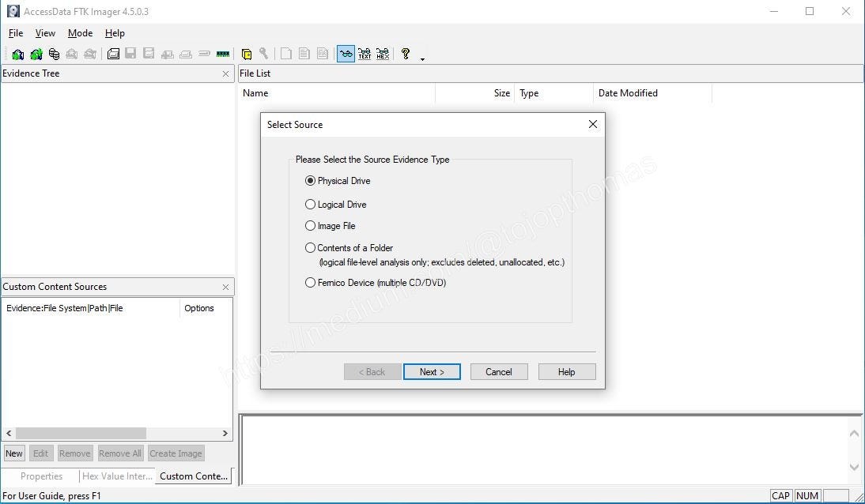Click the Remove Evidence Item toolbar icon
Screen dimensions: 865x504
(72, 54)
